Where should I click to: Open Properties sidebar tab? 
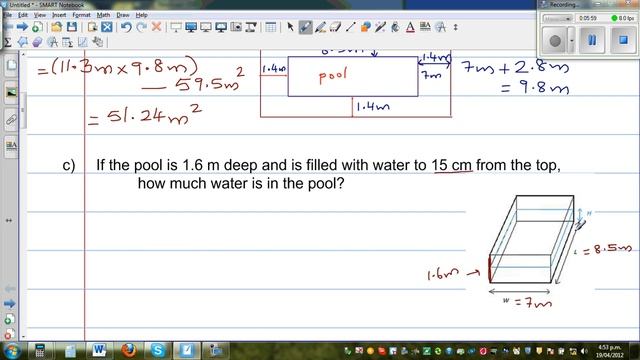coord(11,146)
